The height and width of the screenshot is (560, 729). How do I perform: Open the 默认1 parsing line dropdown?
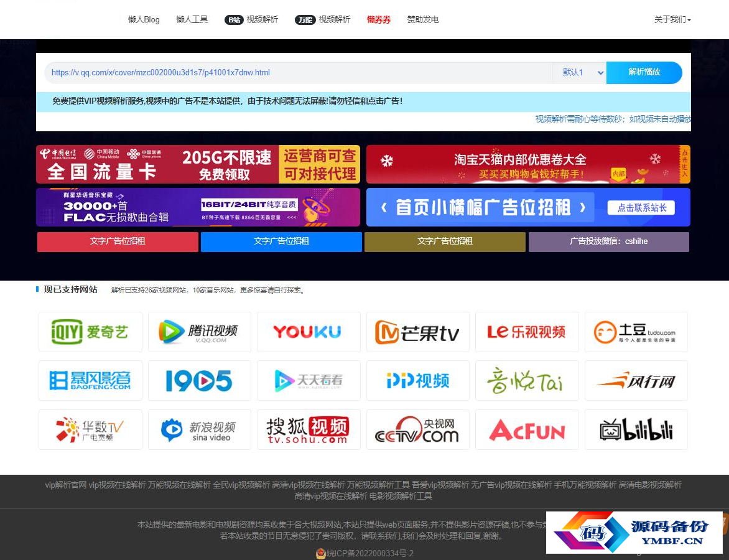[579, 73]
